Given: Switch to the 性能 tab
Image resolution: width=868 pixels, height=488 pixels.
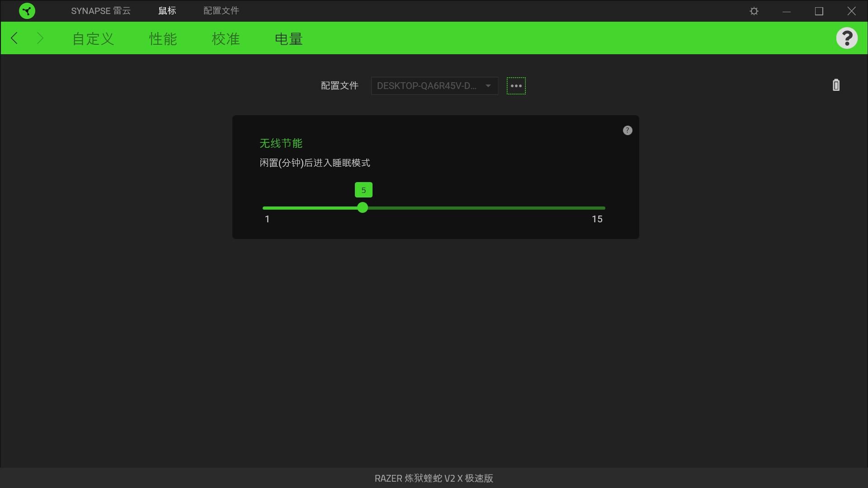Looking at the screenshot, I should click(163, 39).
